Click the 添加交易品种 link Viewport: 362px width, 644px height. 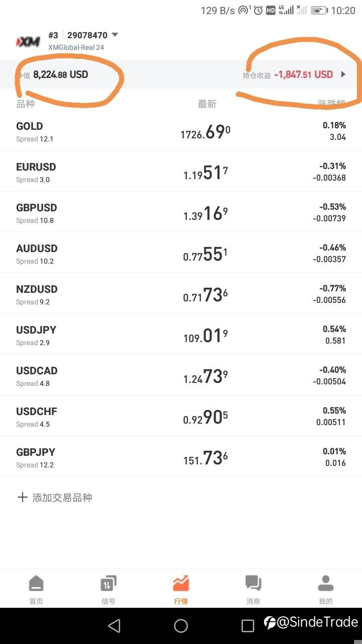tap(62, 498)
